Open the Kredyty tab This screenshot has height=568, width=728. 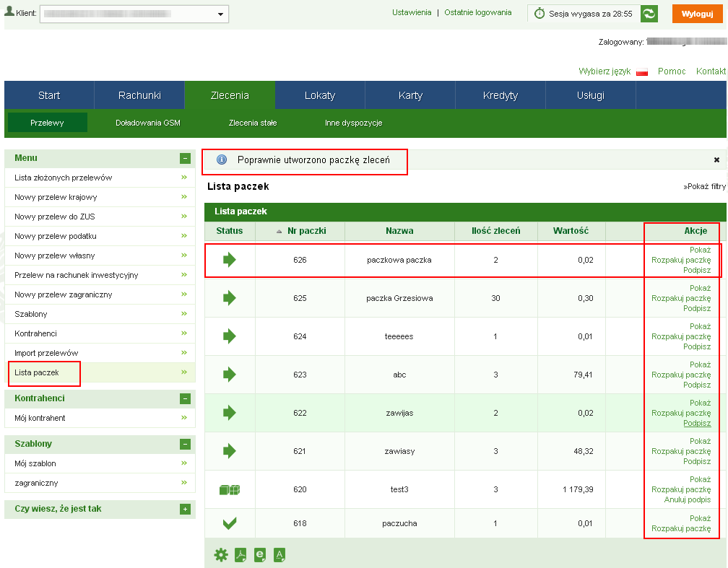point(500,95)
